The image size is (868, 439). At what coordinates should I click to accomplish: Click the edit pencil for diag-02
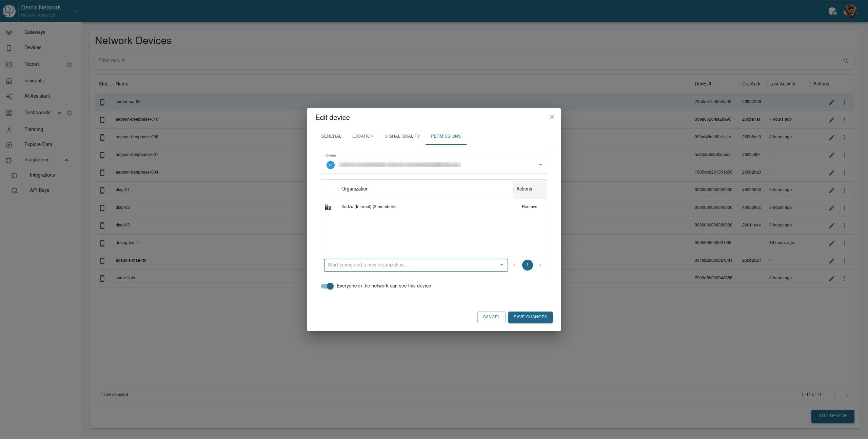(832, 208)
